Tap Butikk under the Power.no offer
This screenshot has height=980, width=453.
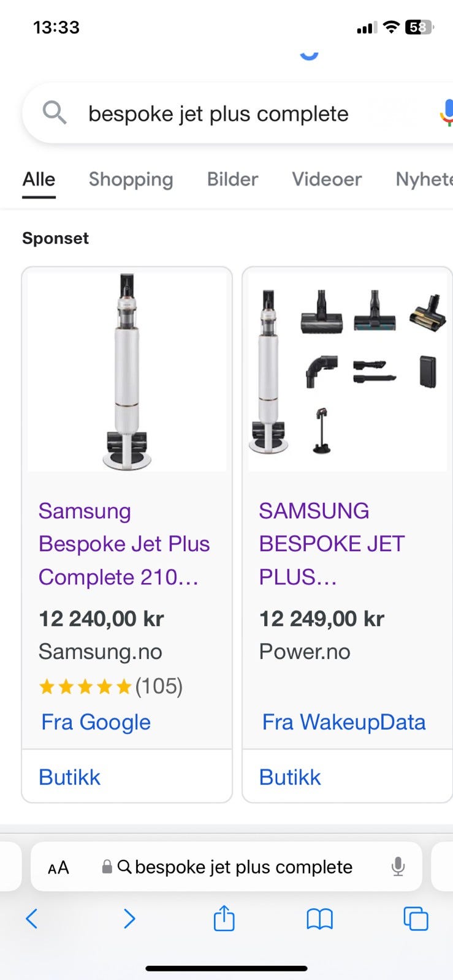click(x=290, y=777)
